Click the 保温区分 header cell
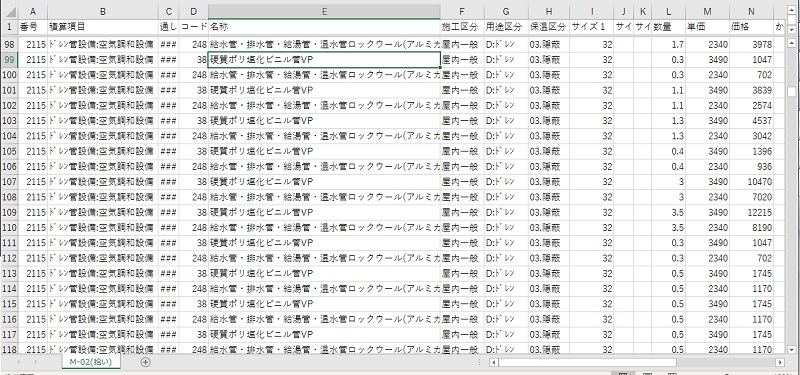 tap(549, 27)
